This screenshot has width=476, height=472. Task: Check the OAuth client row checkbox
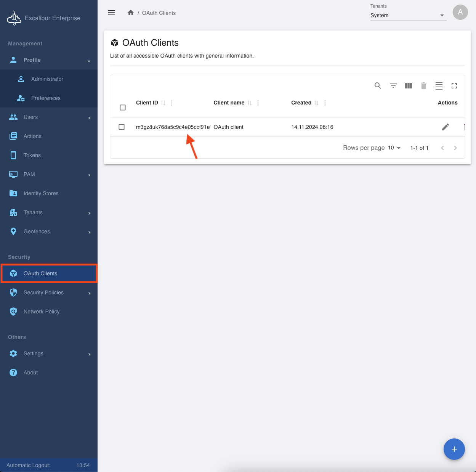coord(122,127)
